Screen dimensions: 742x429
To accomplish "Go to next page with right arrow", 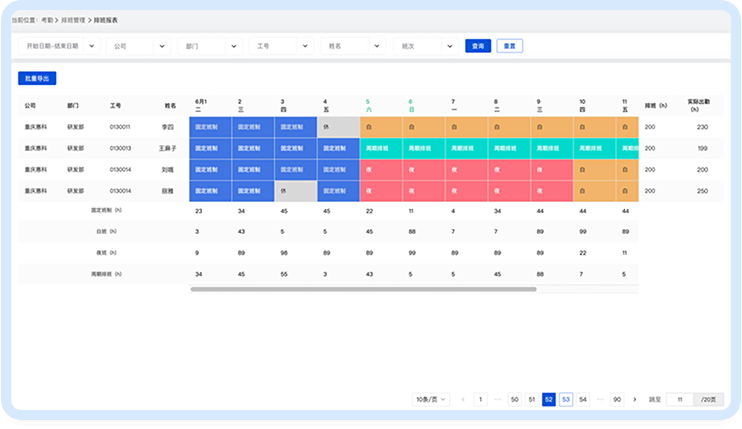I will [x=635, y=399].
